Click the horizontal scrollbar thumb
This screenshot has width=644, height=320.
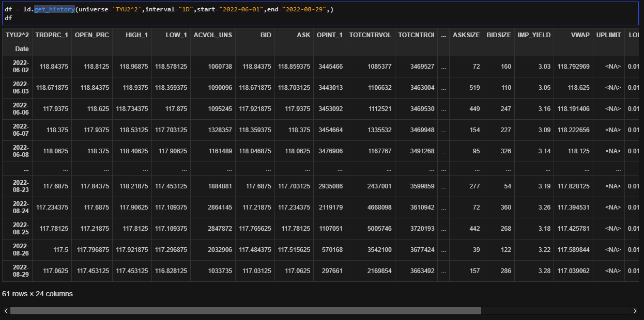click(x=246, y=311)
